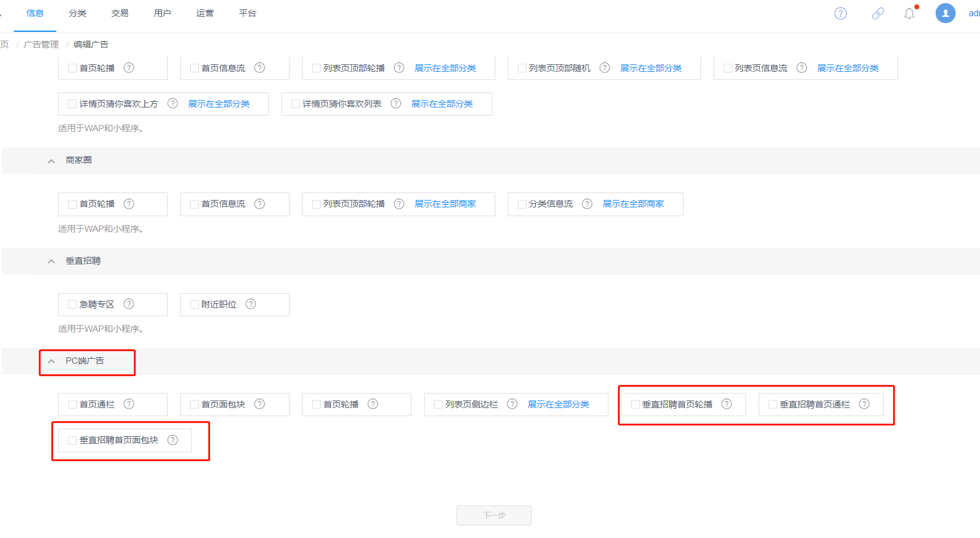This screenshot has height=538, width=980.
Task: Show help tooltip for 详情页猜你喜欢上方
Action: [x=173, y=104]
